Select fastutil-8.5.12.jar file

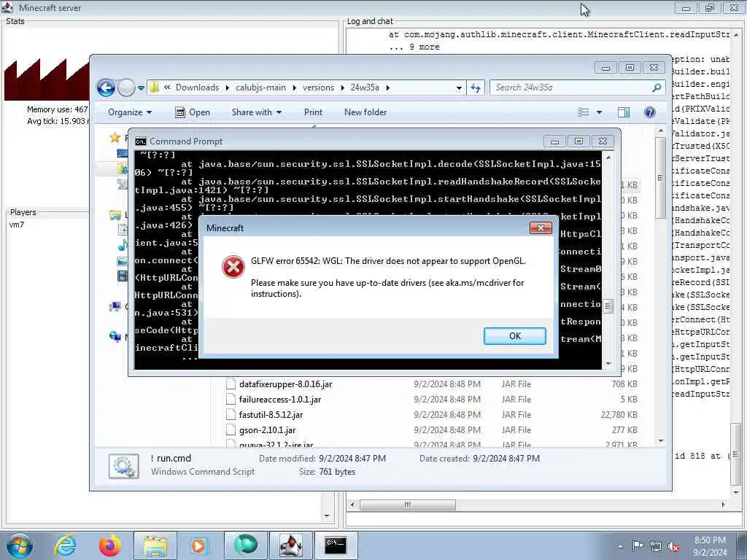click(x=271, y=415)
